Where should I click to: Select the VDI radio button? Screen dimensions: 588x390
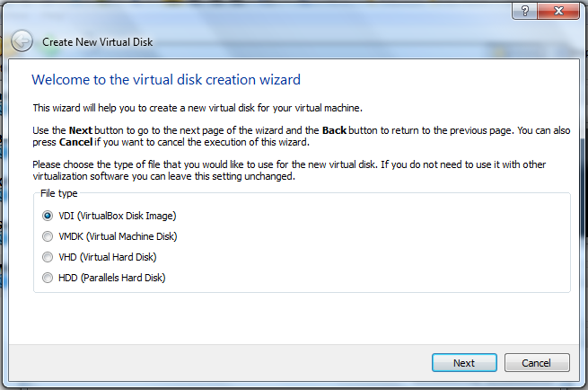[48, 216]
